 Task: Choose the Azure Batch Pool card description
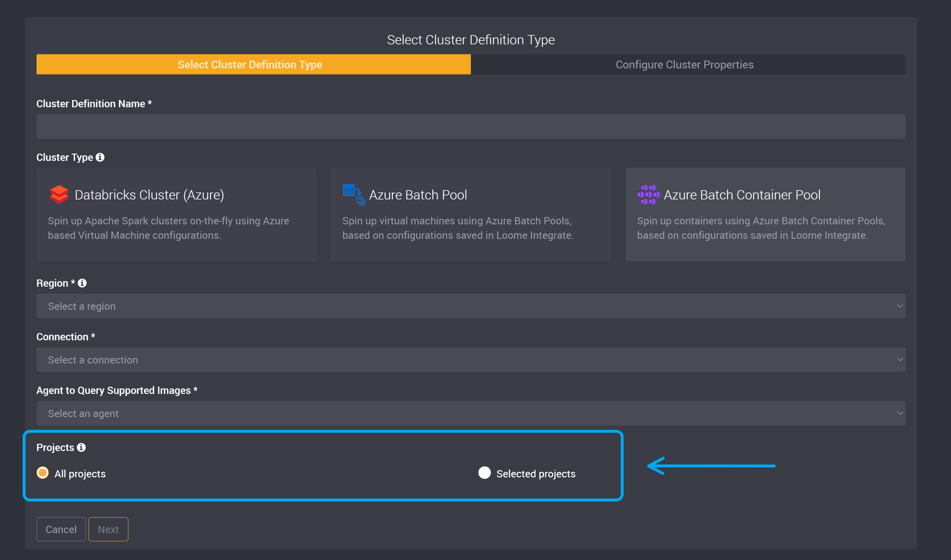pos(458,228)
